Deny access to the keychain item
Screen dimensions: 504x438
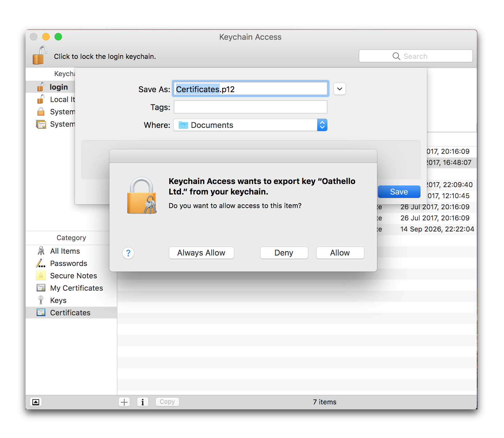(284, 253)
